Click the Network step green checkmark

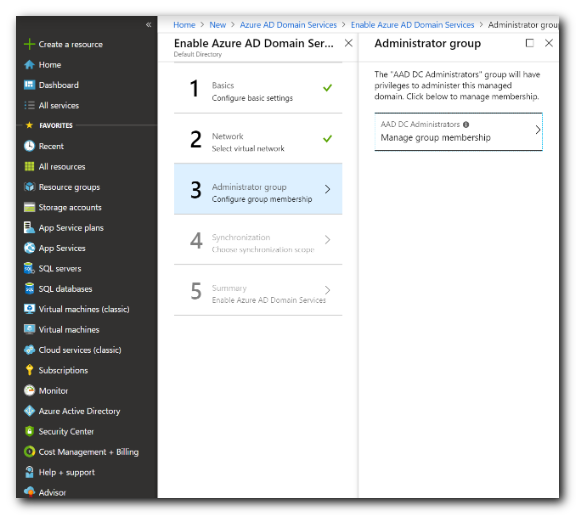coord(327,138)
